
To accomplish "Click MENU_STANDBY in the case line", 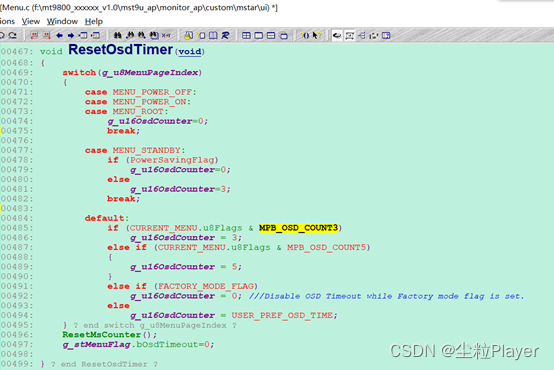I will tap(147, 150).
